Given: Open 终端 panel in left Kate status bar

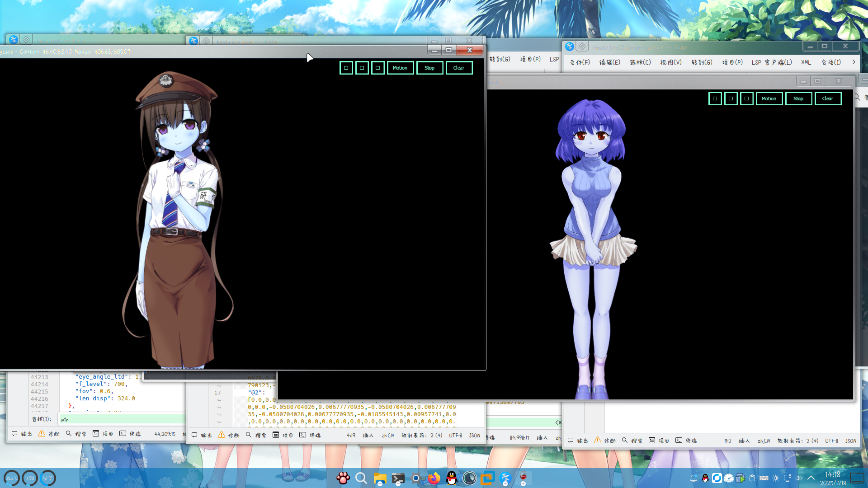Looking at the screenshot, I should point(130,434).
